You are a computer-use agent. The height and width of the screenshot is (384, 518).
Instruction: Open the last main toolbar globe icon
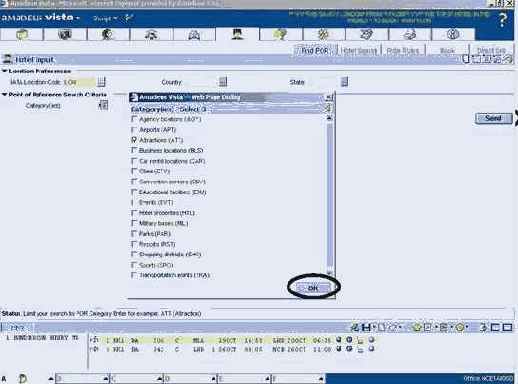click(x=453, y=34)
